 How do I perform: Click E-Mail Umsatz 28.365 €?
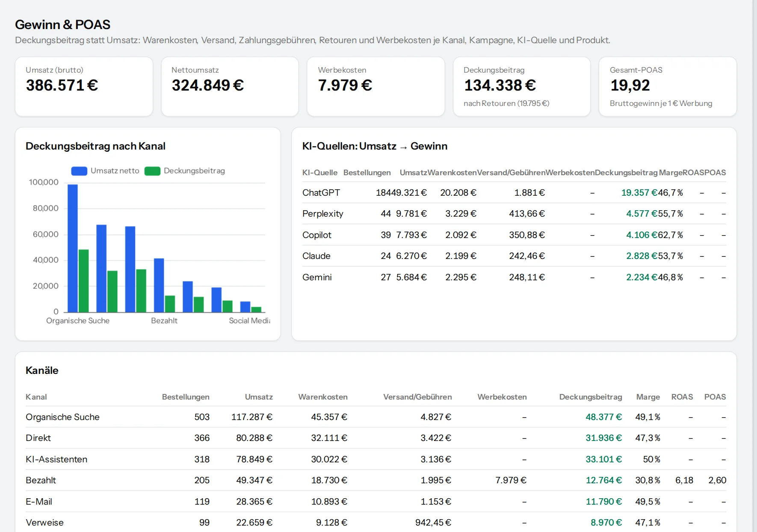coord(254,502)
